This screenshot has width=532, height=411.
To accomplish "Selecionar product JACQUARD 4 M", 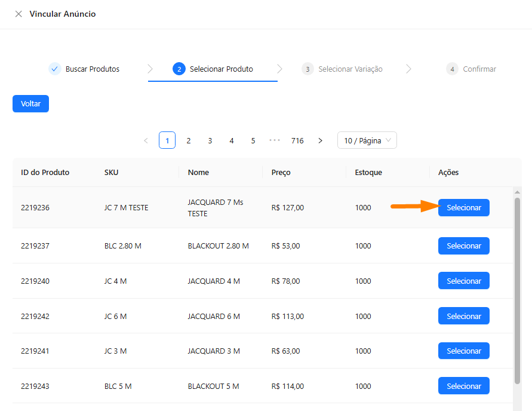I will click(464, 281).
